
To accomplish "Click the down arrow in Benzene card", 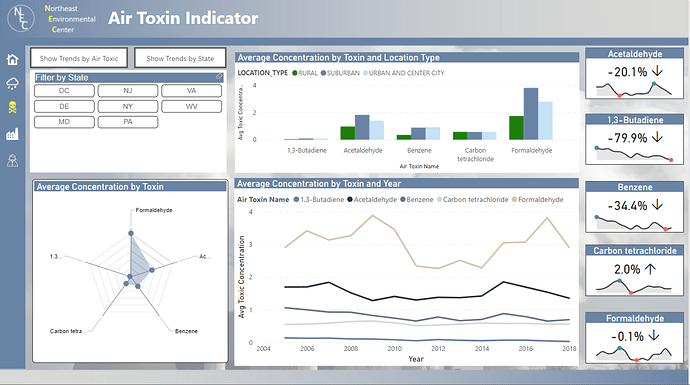I will click(657, 205).
